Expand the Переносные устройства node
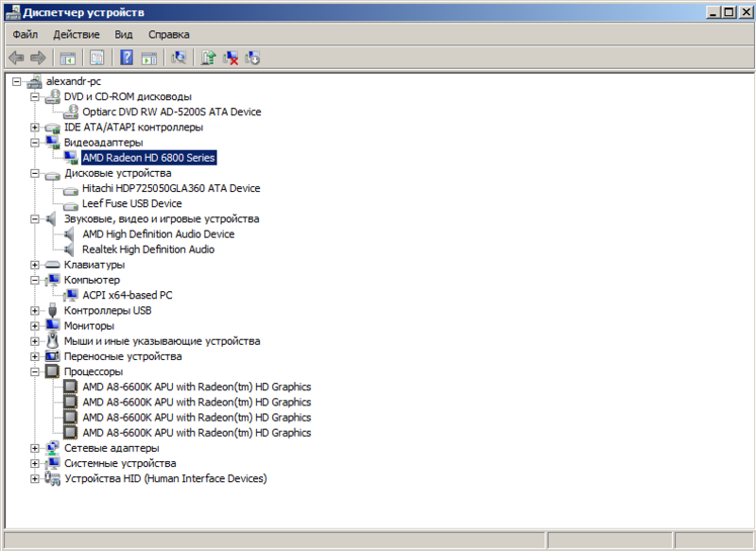 [34, 356]
